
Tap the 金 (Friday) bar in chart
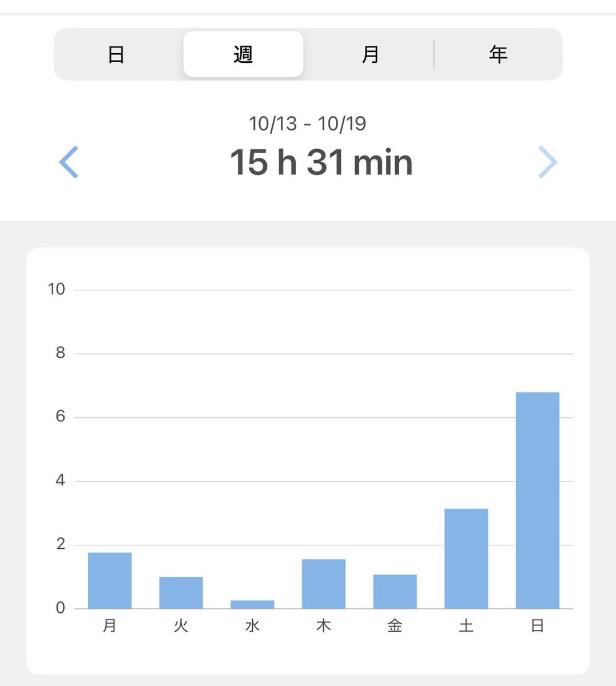395,592
